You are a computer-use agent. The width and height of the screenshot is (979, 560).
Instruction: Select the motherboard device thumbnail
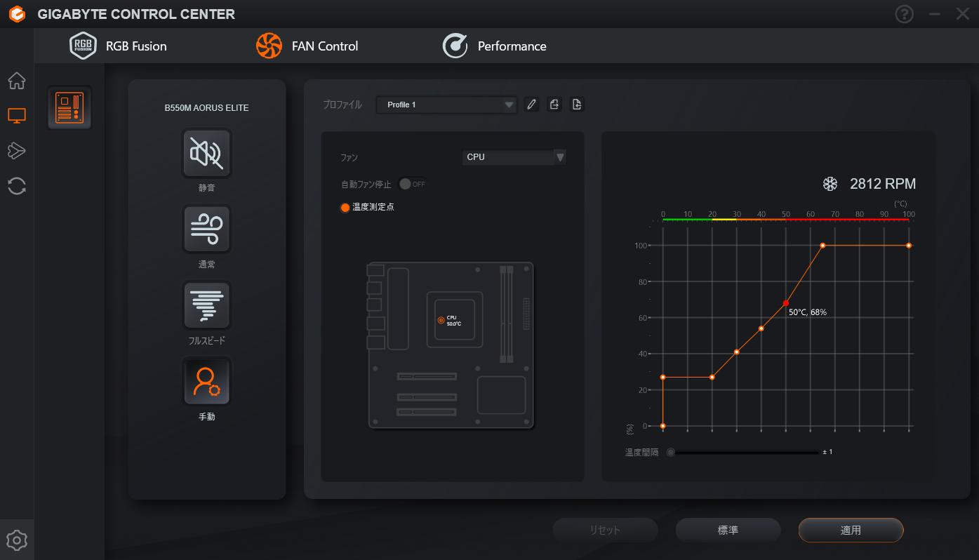(69, 108)
